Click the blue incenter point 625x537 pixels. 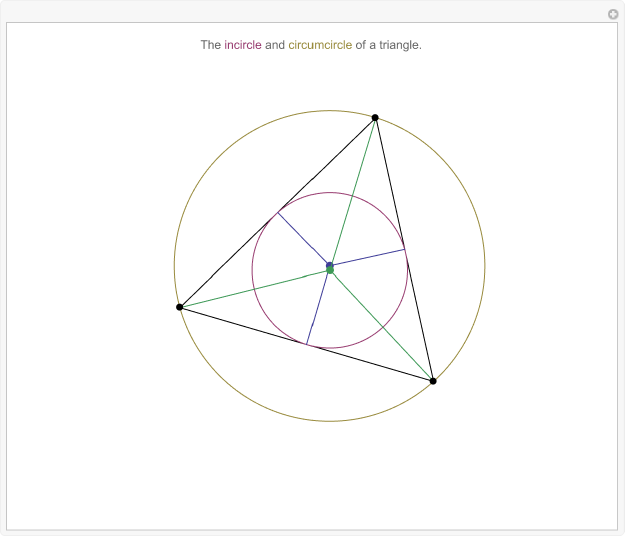tap(329, 265)
